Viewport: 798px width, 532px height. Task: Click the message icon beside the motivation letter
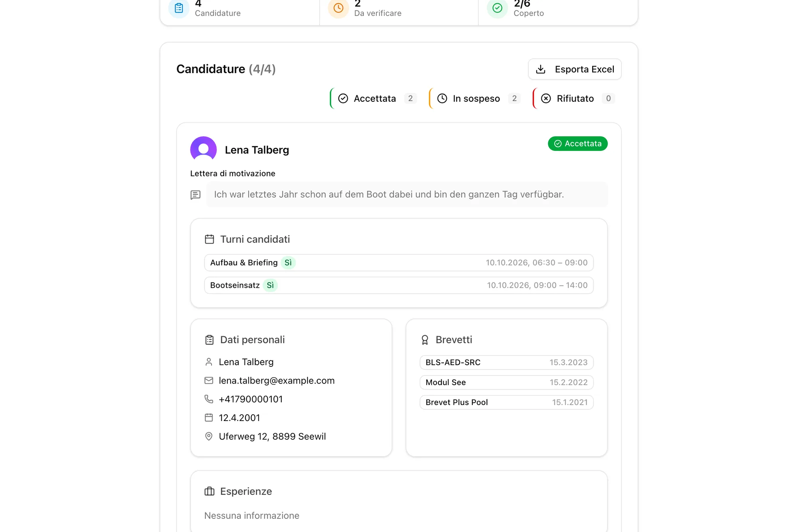pos(196,195)
